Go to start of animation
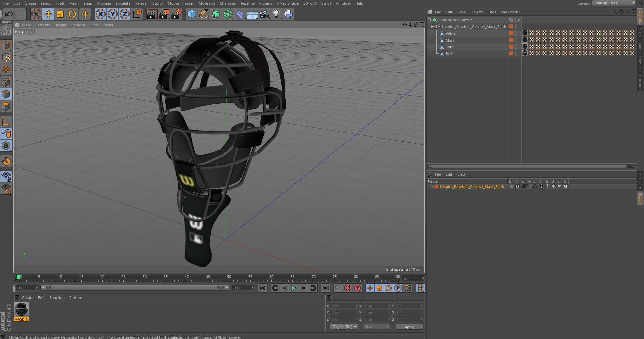Image resolution: width=644 pixels, height=339 pixels. pos(263,288)
